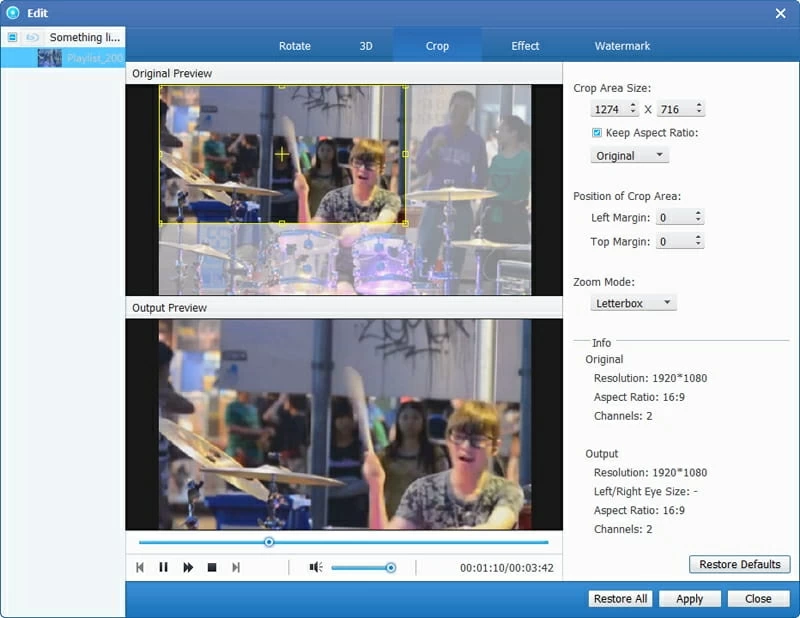
Task: Switch to the Rotate tab
Action: [294, 46]
